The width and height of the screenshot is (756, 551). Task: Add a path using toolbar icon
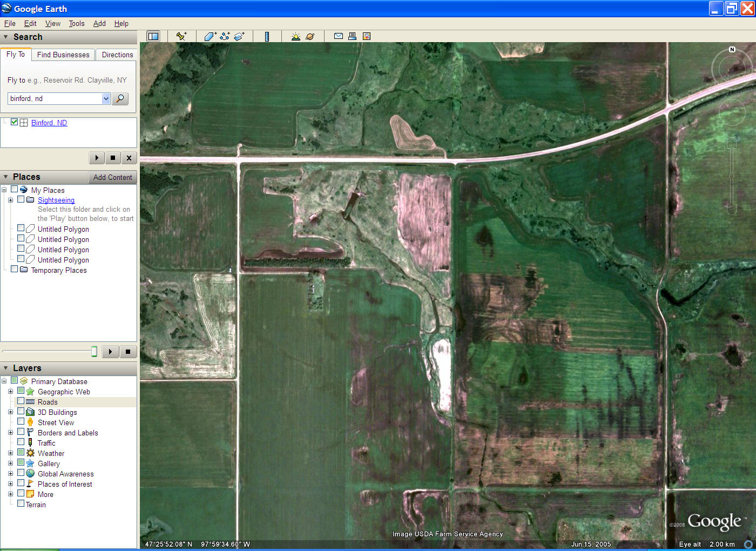pos(225,36)
